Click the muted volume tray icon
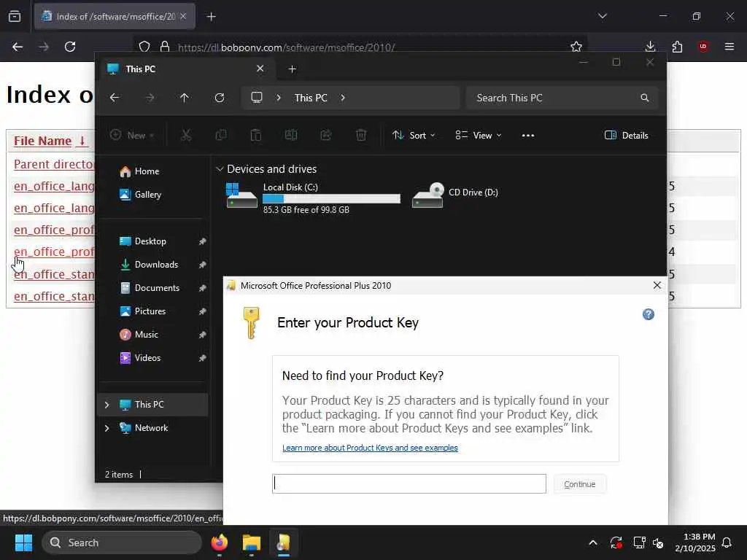747x560 pixels. tap(659, 542)
